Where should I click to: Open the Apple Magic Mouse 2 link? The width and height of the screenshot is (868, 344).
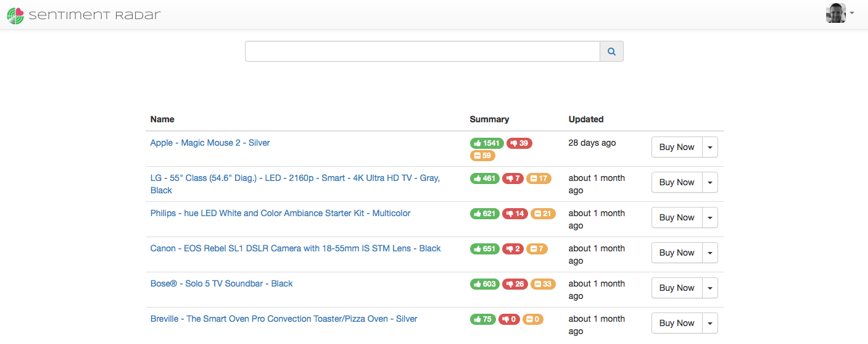pos(210,143)
